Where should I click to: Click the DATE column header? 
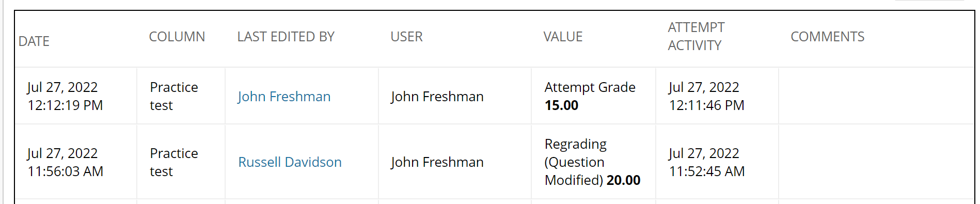(x=34, y=41)
